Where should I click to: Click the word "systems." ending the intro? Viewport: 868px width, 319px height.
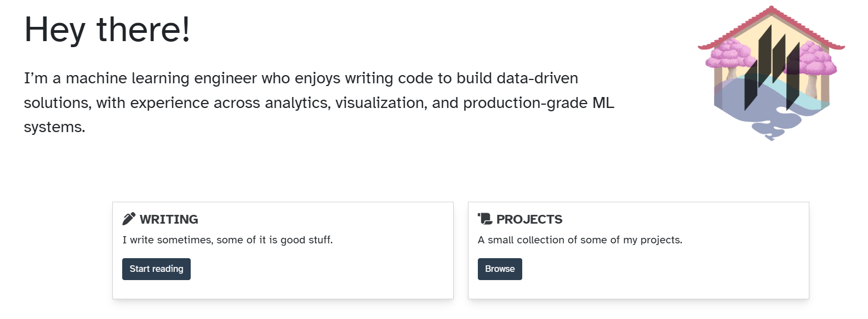point(54,127)
